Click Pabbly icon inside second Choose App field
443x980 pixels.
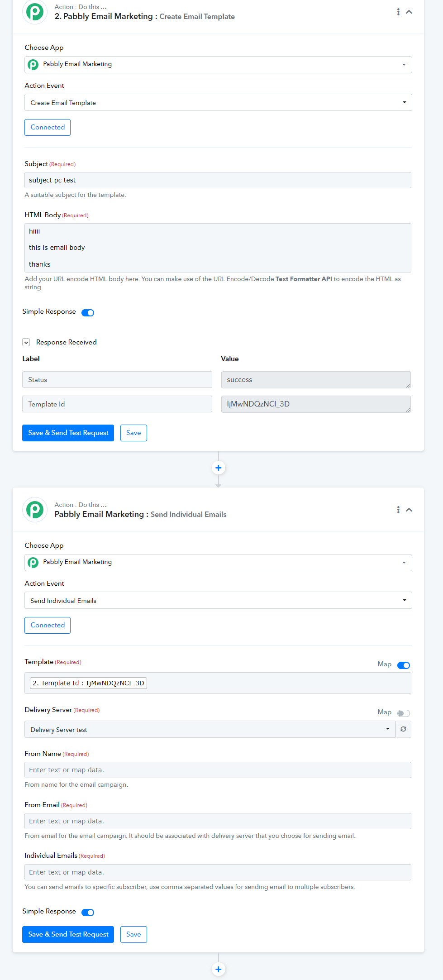click(33, 563)
